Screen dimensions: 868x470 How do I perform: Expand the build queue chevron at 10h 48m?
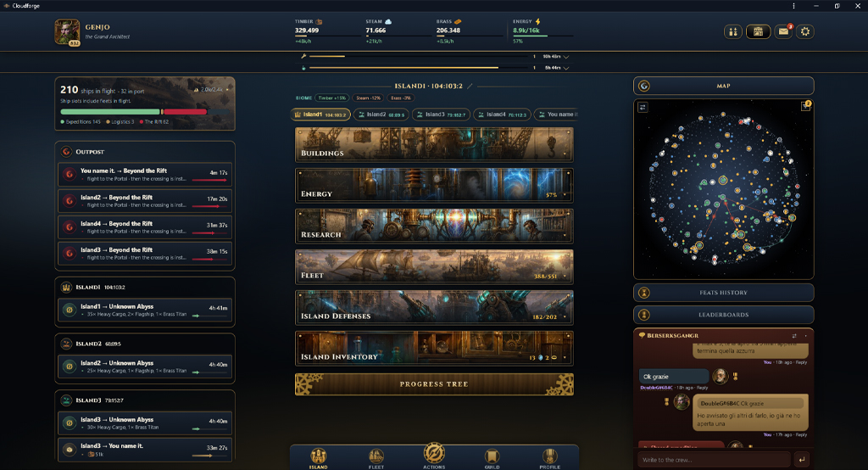coord(565,57)
